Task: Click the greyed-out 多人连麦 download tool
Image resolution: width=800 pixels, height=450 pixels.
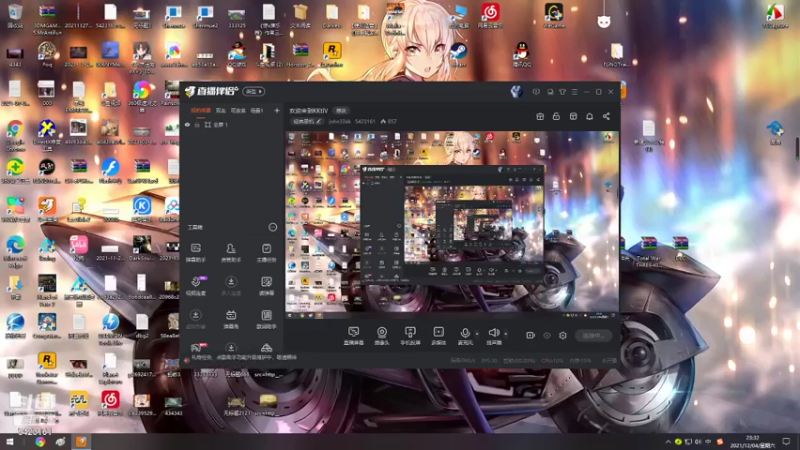Action: point(231,285)
